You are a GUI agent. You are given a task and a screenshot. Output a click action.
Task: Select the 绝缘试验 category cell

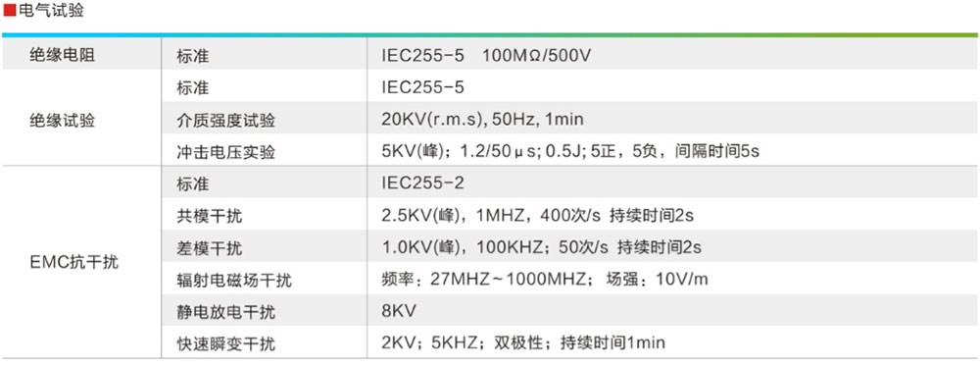[x=82, y=119]
